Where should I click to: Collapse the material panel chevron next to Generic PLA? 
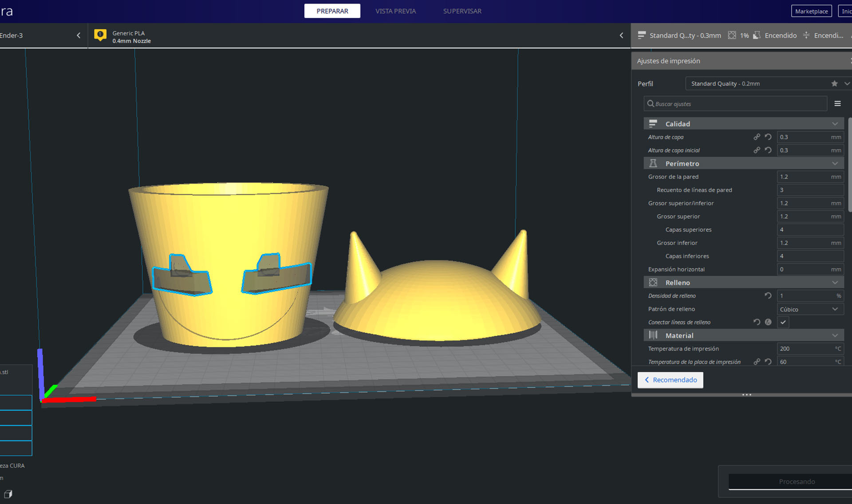click(x=621, y=35)
